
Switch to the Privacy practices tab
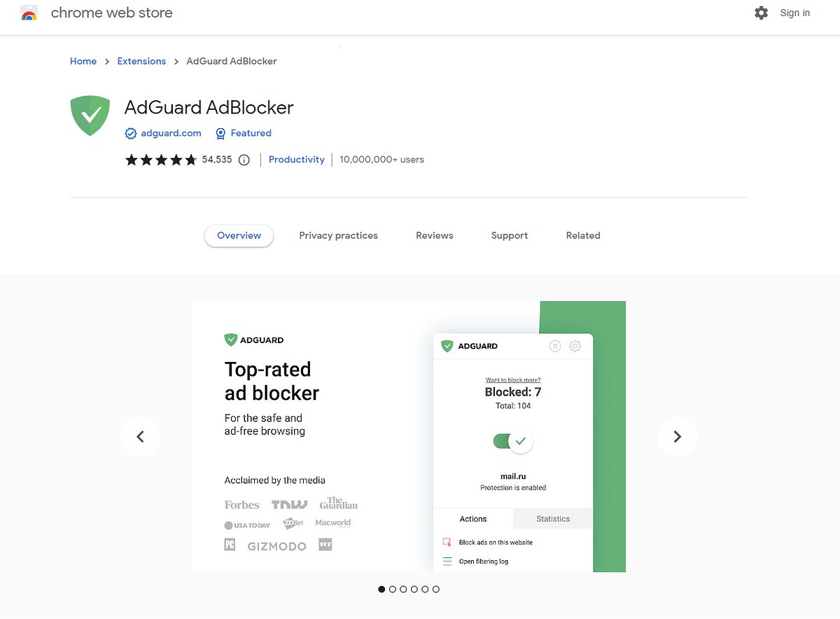pos(338,235)
